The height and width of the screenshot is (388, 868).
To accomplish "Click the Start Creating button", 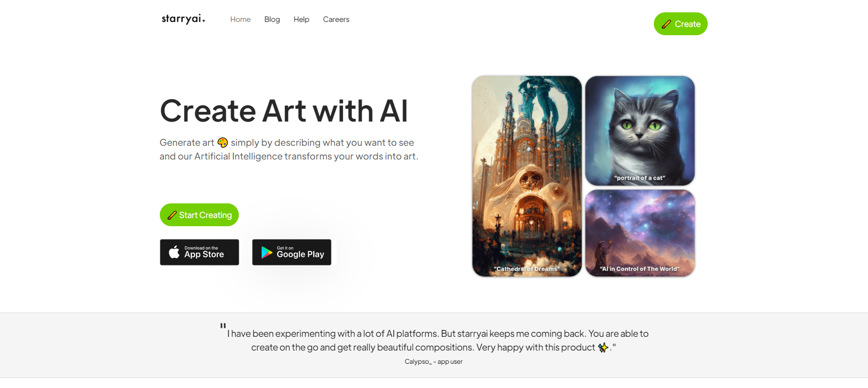I will 199,215.
